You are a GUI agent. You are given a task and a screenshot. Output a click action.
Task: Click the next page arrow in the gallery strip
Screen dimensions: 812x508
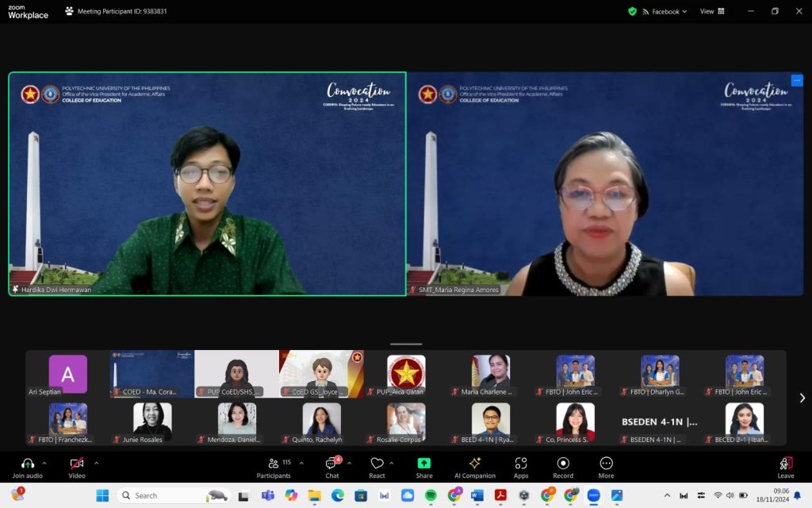[x=802, y=398]
